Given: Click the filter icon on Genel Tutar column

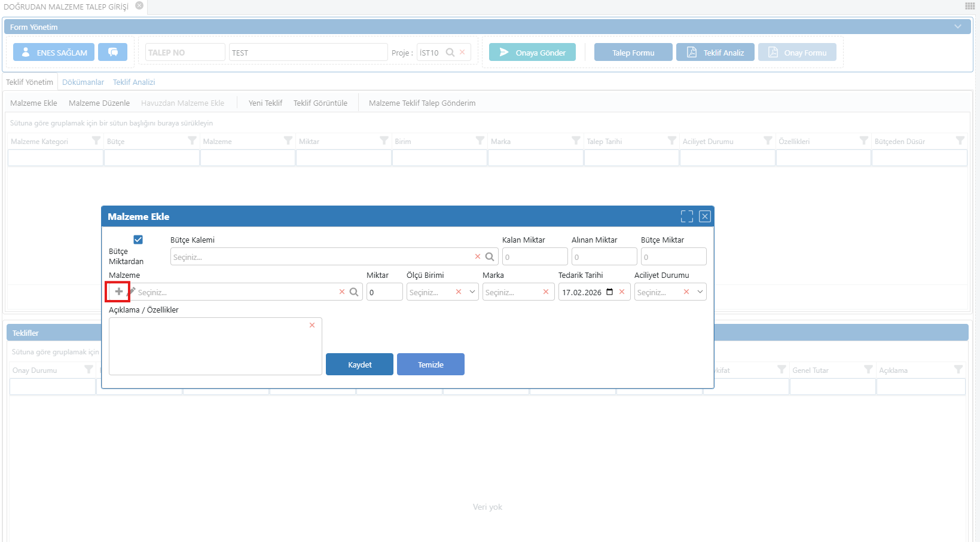Looking at the screenshot, I should (x=868, y=370).
